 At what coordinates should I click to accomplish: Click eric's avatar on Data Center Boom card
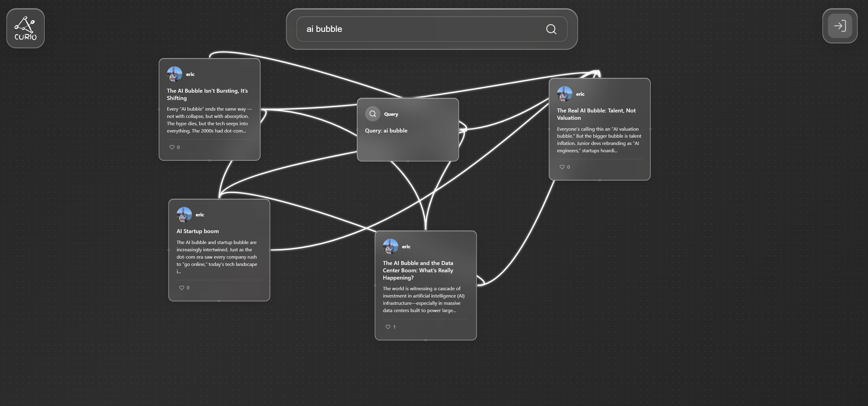tap(390, 247)
